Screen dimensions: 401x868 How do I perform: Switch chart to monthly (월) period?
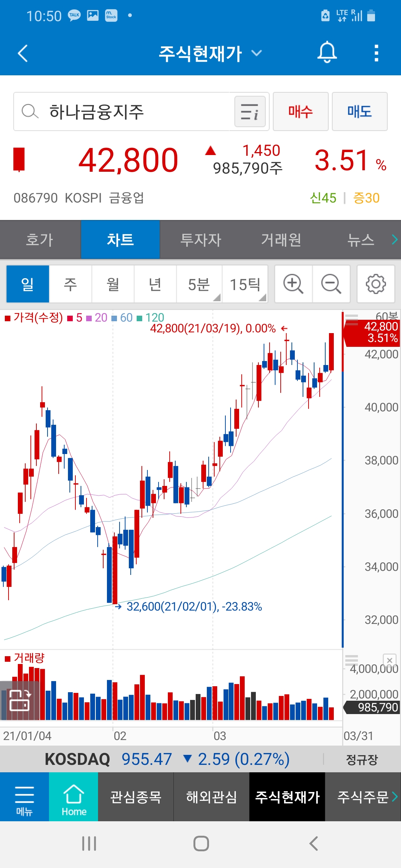(113, 284)
